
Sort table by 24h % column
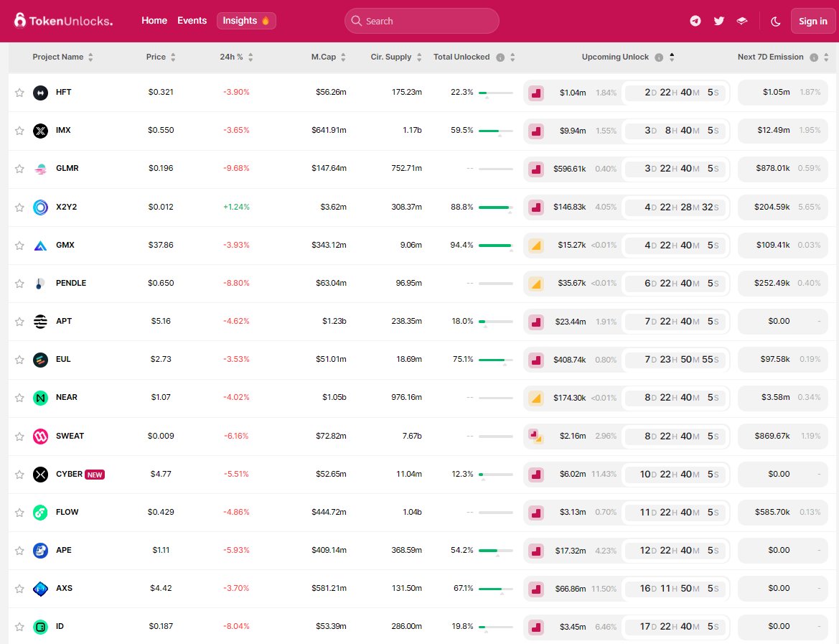click(236, 57)
